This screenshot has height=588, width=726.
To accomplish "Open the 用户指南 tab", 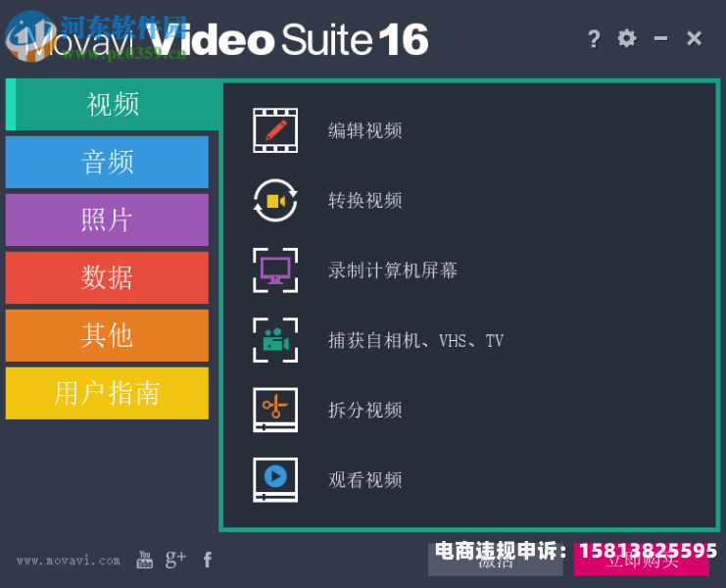I will point(107,394).
